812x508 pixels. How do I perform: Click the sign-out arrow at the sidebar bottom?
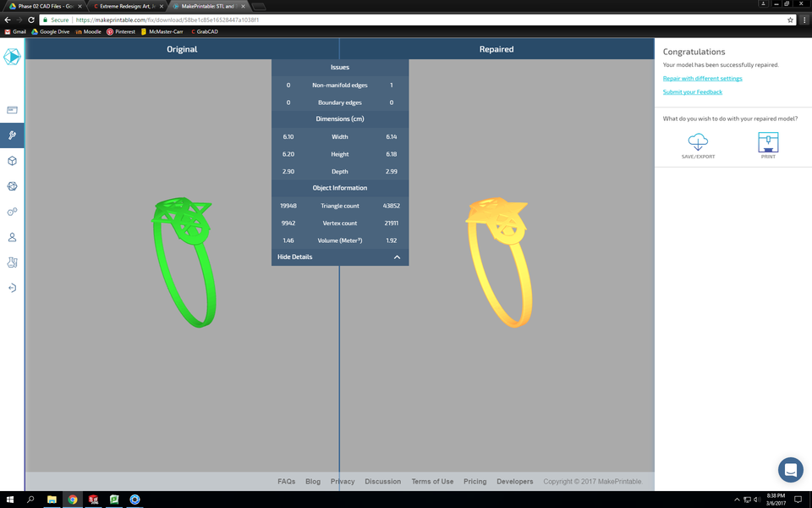pos(11,288)
